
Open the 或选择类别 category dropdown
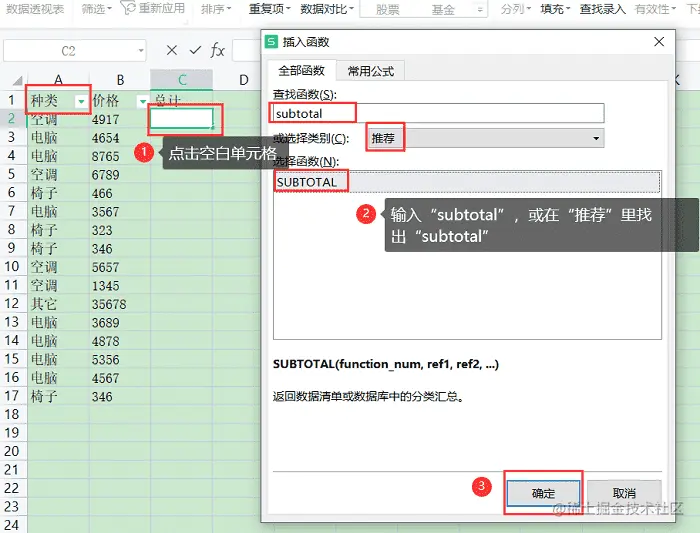point(596,138)
